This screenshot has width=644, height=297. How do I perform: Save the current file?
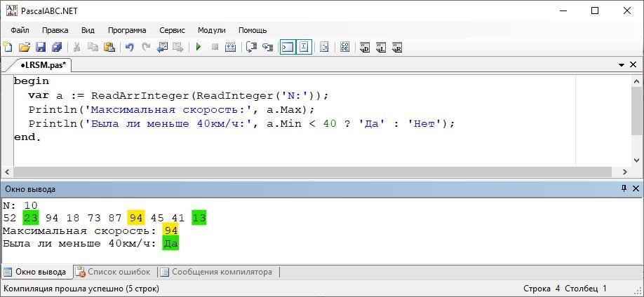(x=40, y=47)
